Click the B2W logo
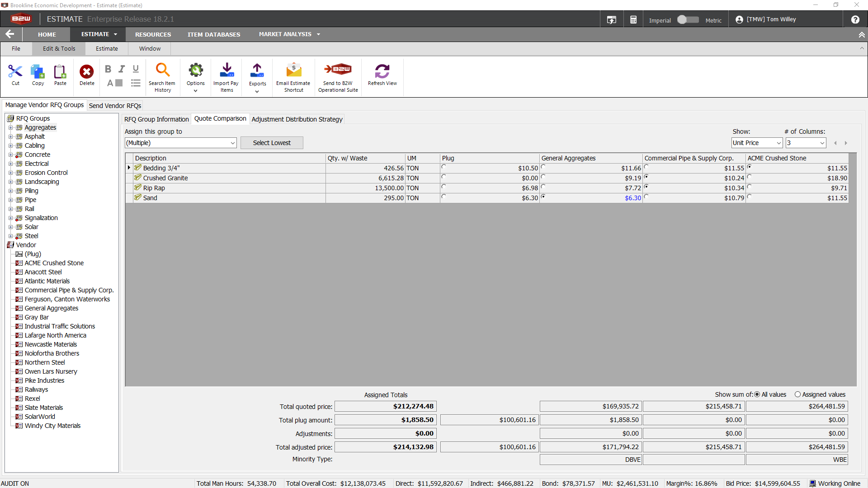Screen dimensions: 868x488 [x=21, y=19]
